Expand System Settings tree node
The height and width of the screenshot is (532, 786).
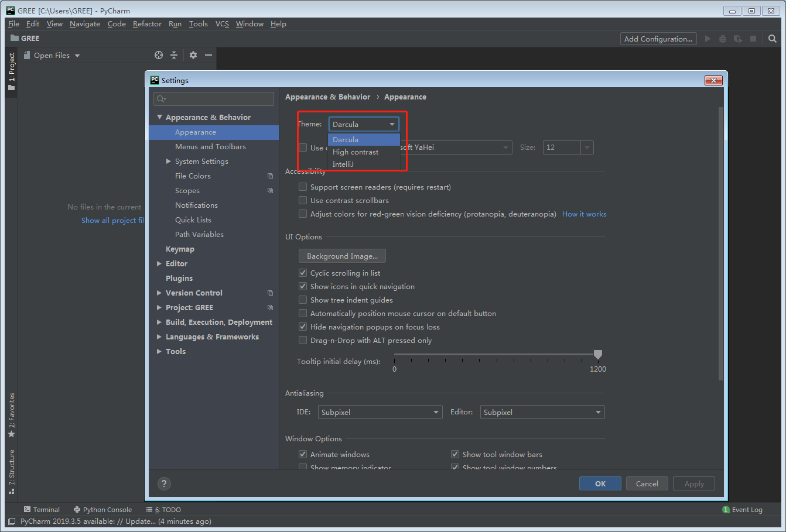(169, 161)
